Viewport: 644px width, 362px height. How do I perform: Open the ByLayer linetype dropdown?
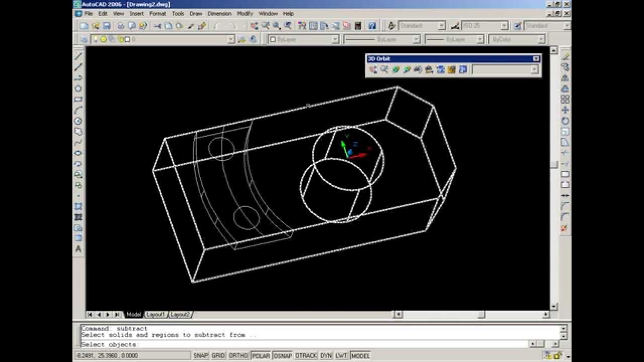pos(416,39)
